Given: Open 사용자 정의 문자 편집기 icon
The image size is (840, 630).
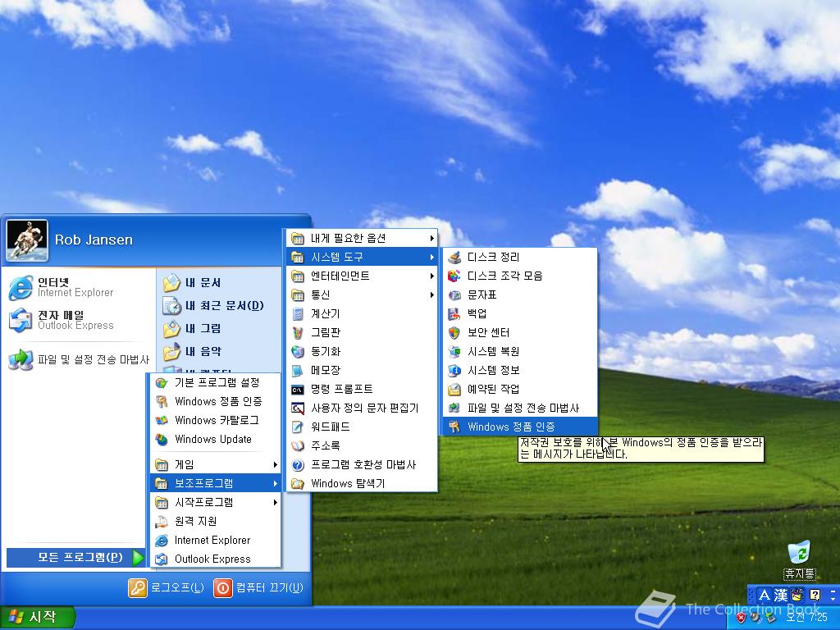Looking at the screenshot, I should [x=298, y=409].
